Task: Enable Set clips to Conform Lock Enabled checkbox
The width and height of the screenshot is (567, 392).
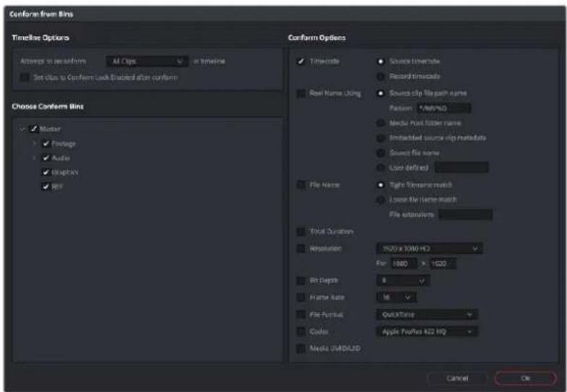Action: pos(25,77)
